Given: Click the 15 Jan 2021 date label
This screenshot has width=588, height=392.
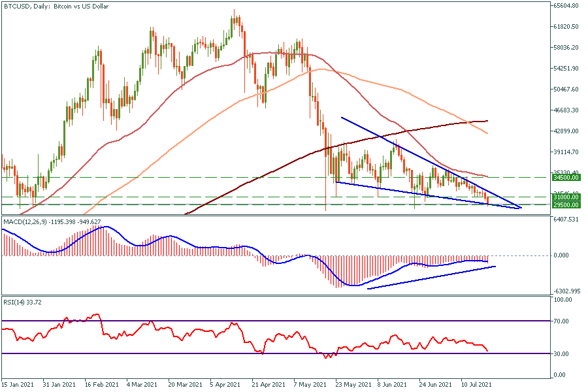Looking at the screenshot, I should pyautogui.click(x=17, y=385).
